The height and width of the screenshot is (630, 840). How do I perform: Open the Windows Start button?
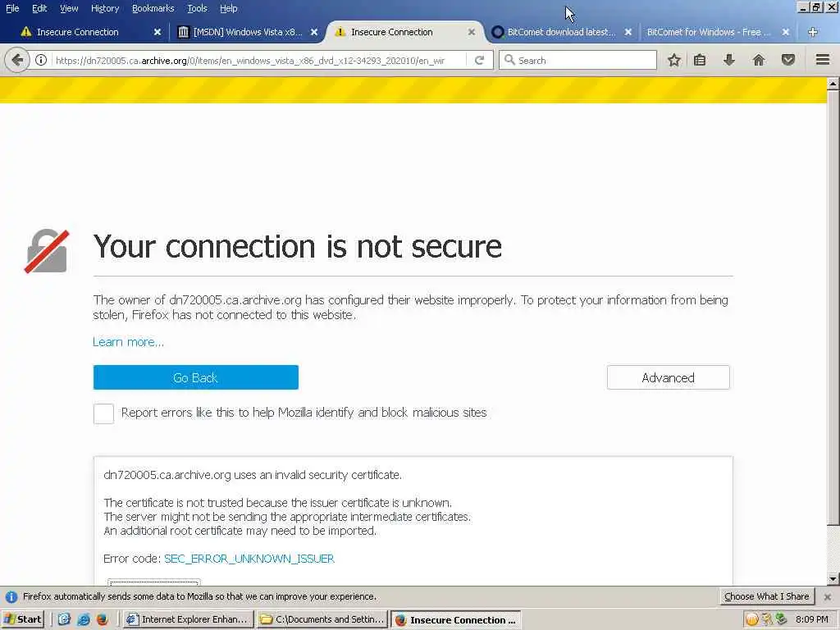(x=22, y=619)
